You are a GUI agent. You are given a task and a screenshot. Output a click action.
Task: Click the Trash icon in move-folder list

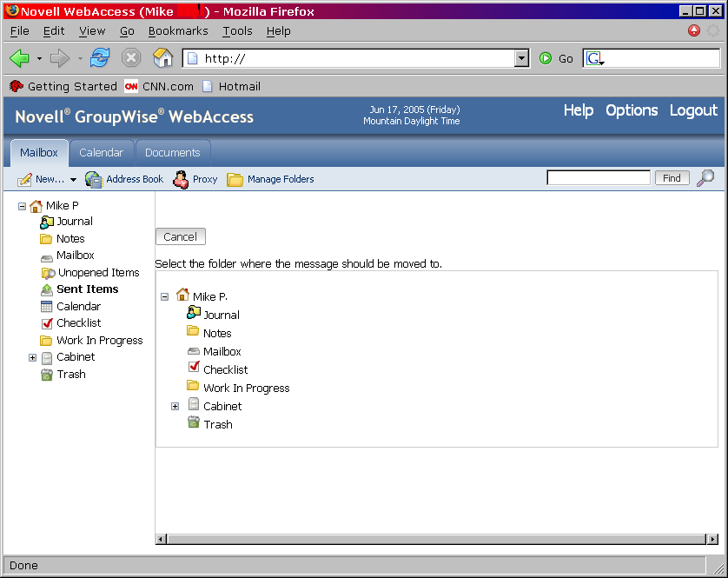(x=193, y=422)
